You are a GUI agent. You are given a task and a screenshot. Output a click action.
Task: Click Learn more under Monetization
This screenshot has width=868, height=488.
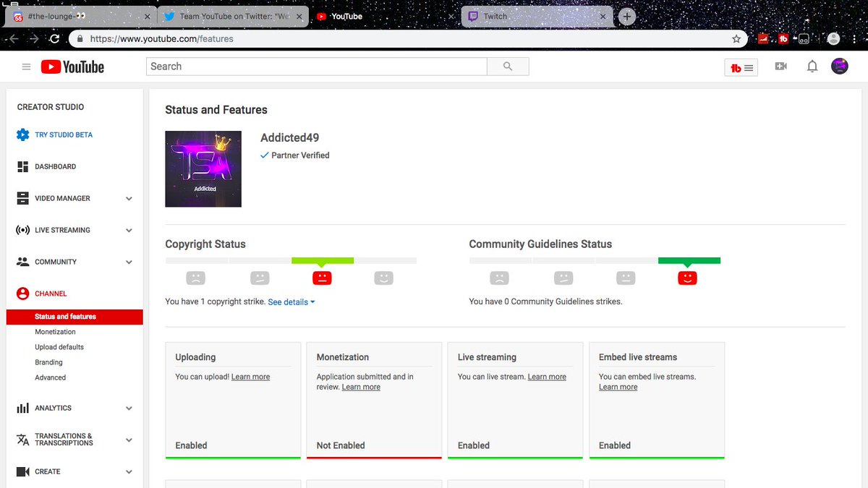point(361,387)
